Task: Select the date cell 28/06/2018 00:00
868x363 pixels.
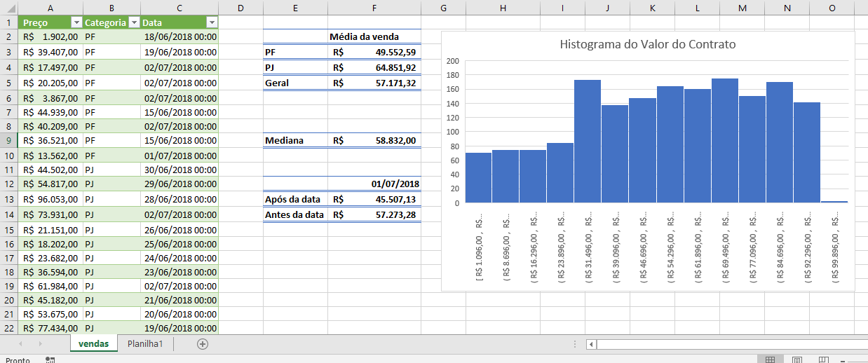Action: click(179, 199)
